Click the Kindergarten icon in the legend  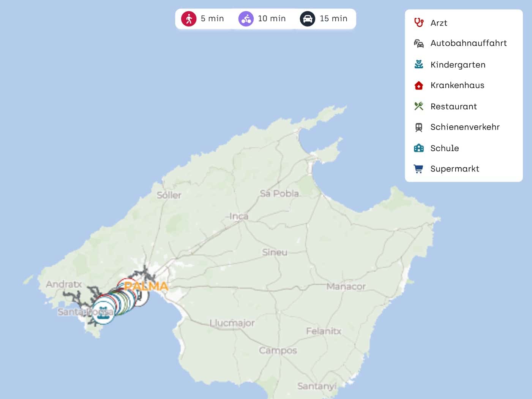418,65
